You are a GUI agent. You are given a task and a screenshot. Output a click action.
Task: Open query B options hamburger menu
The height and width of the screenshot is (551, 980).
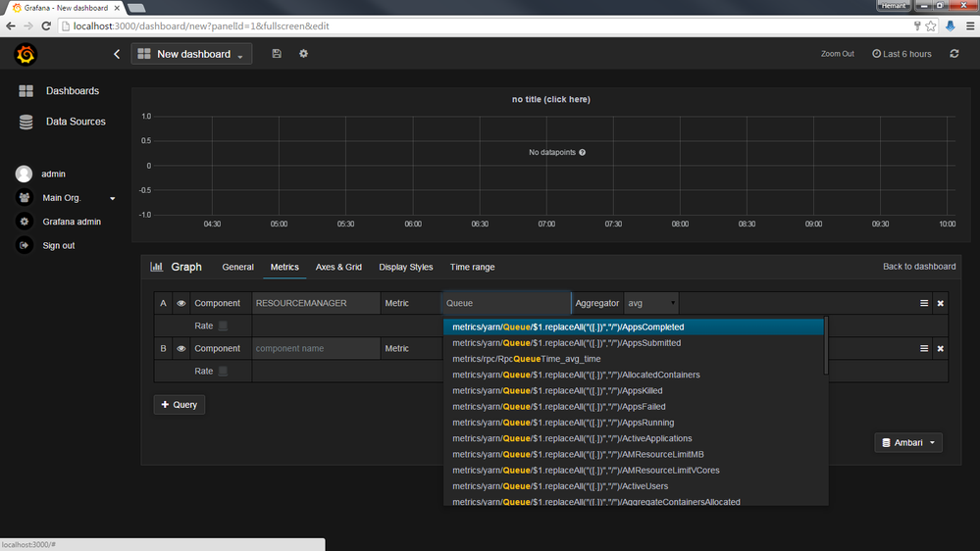coord(923,349)
